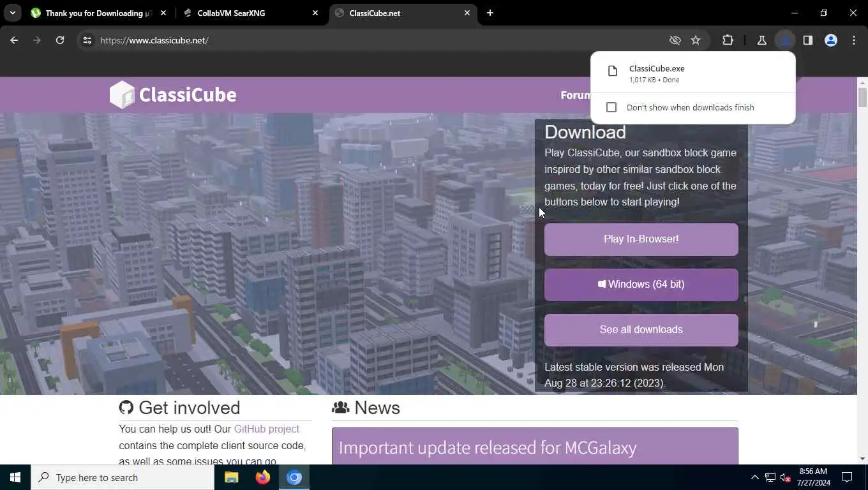Click Chrome icon in taskbar
Screen dimensions: 868x490
tap(294, 477)
